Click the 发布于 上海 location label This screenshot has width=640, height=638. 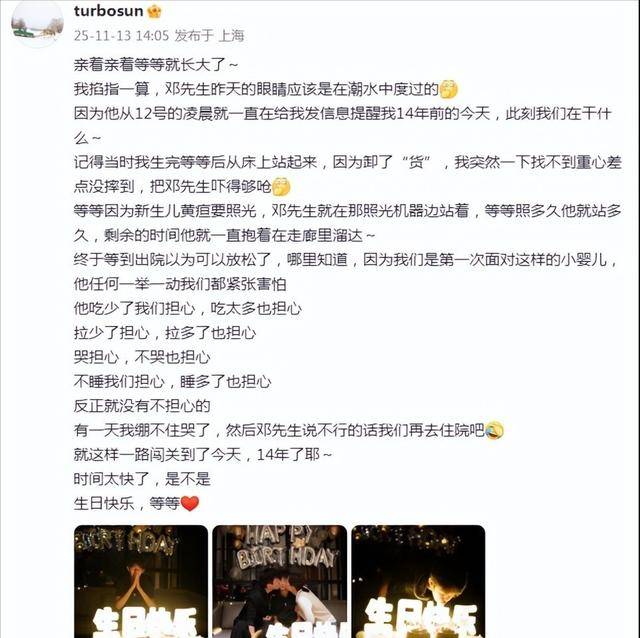pos(209,36)
